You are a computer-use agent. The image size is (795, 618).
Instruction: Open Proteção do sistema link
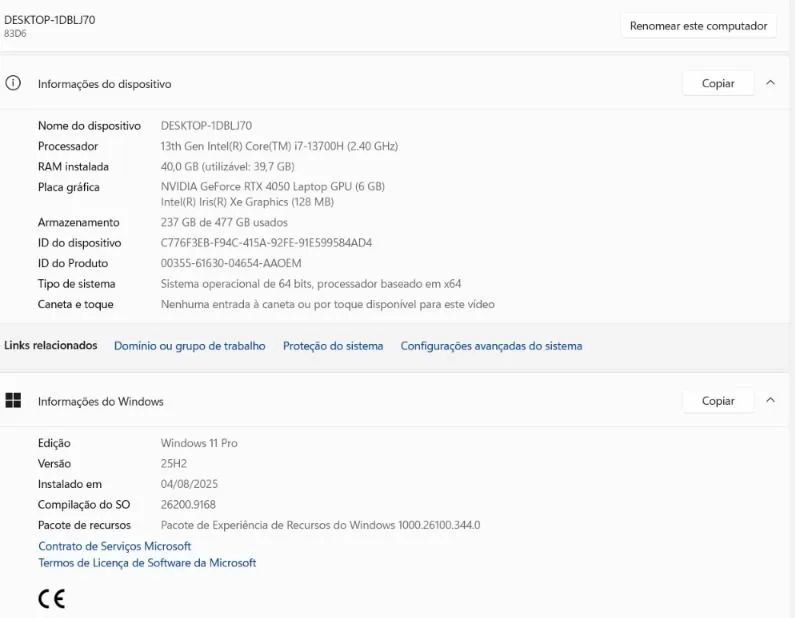(333, 346)
